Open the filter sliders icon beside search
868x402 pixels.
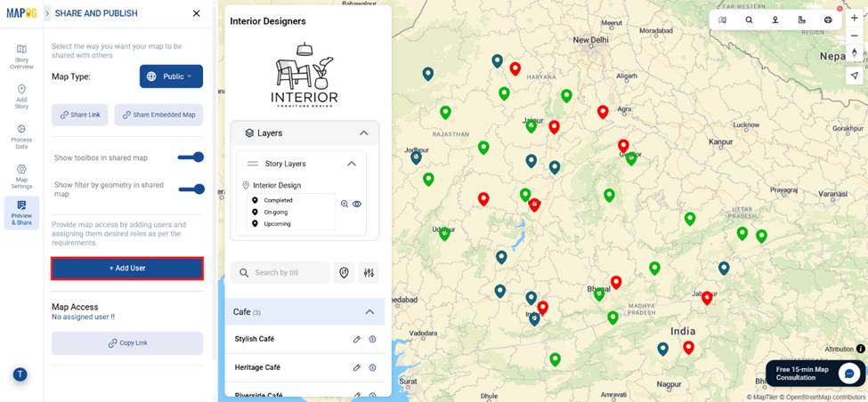(x=369, y=273)
